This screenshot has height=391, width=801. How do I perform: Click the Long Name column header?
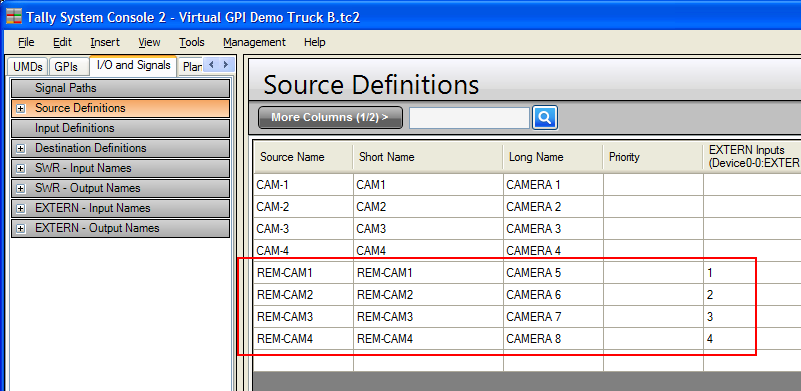[553, 157]
